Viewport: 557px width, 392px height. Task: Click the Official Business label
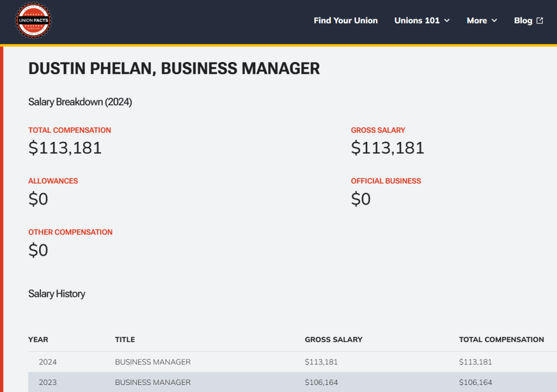(386, 181)
